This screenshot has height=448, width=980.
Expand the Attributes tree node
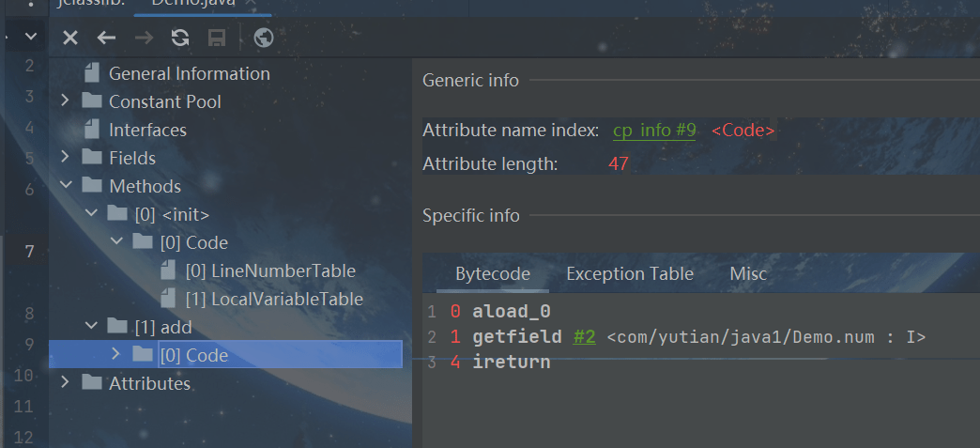tap(65, 383)
